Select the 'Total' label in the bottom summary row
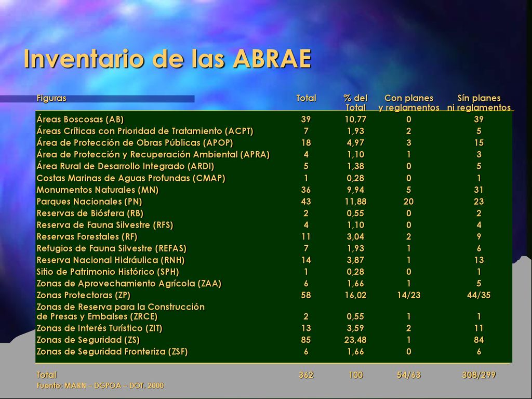The image size is (532, 399). click(46, 375)
